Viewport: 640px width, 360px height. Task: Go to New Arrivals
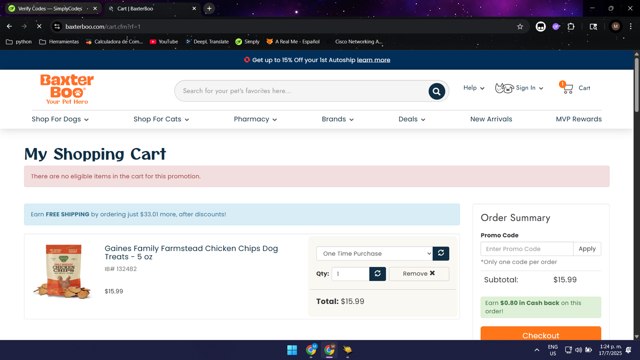point(491,119)
